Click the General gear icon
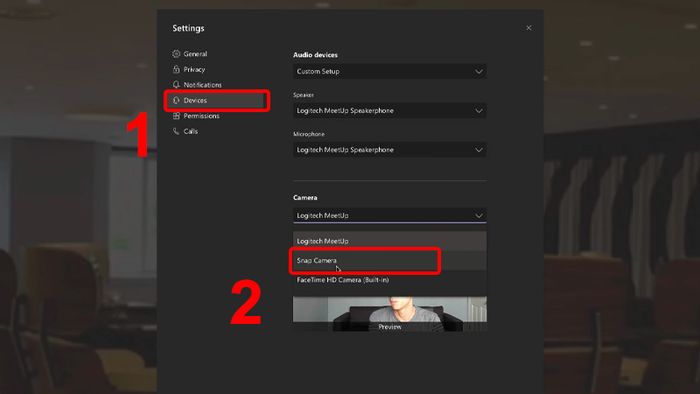The image size is (700, 394). pyautogui.click(x=176, y=54)
